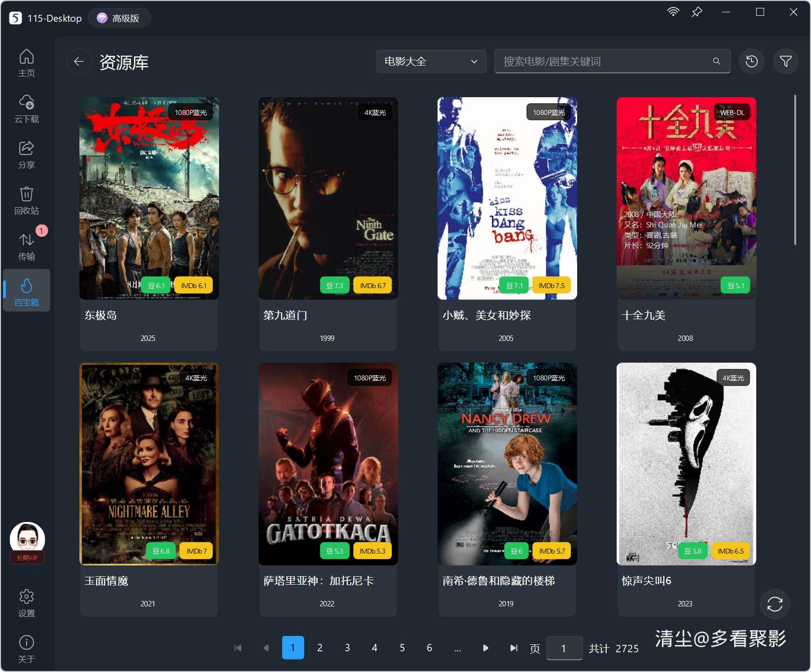Click the title 第九道门
This screenshot has width=811, height=672.
[285, 315]
